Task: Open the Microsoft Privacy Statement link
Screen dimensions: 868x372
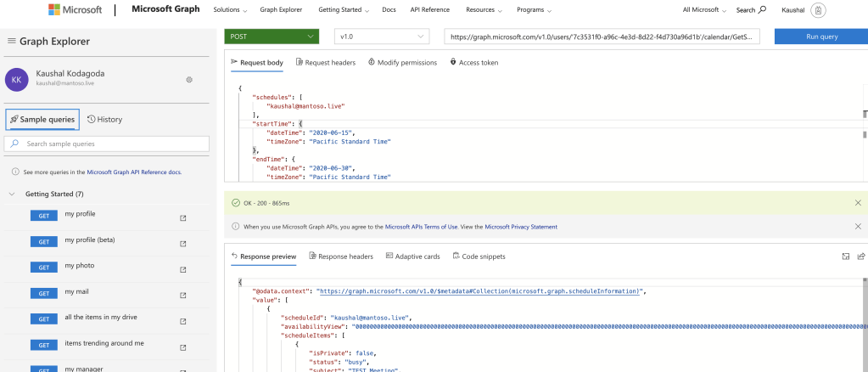Action: click(x=520, y=227)
